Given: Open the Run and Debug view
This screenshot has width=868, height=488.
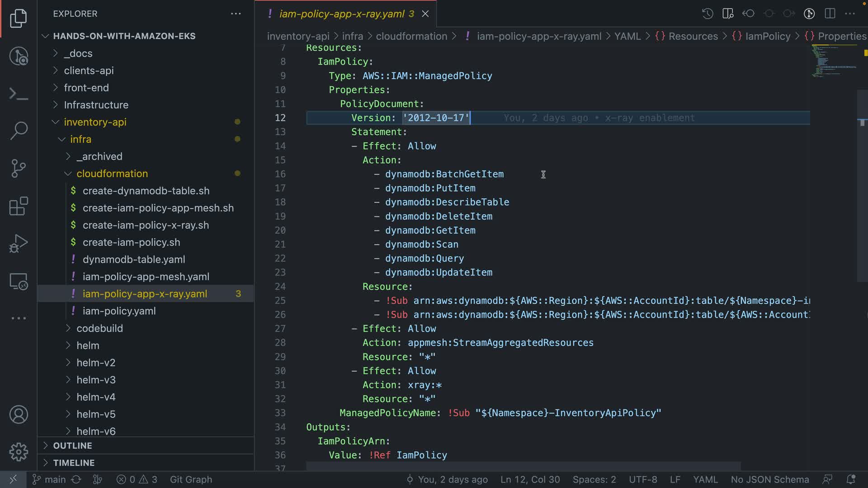Looking at the screenshot, I should coord(19,244).
